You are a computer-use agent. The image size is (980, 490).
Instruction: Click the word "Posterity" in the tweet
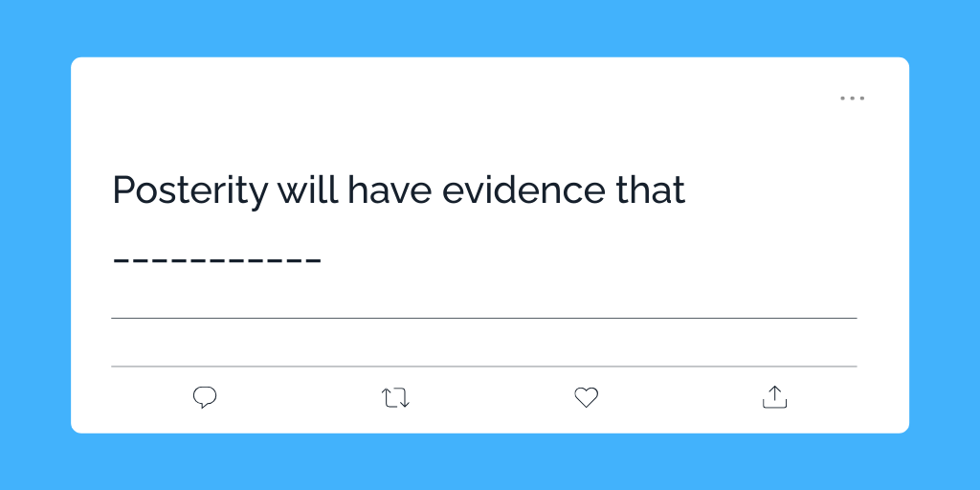coord(190,191)
